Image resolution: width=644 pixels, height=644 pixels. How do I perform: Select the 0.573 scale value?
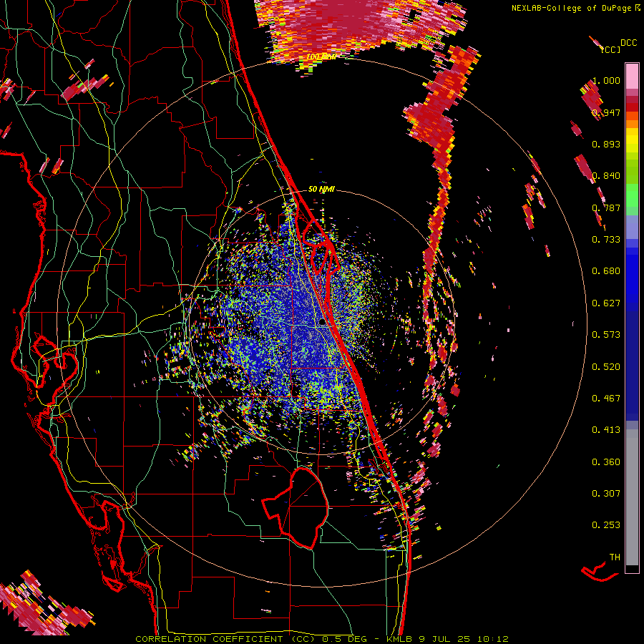(x=606, y=335)
